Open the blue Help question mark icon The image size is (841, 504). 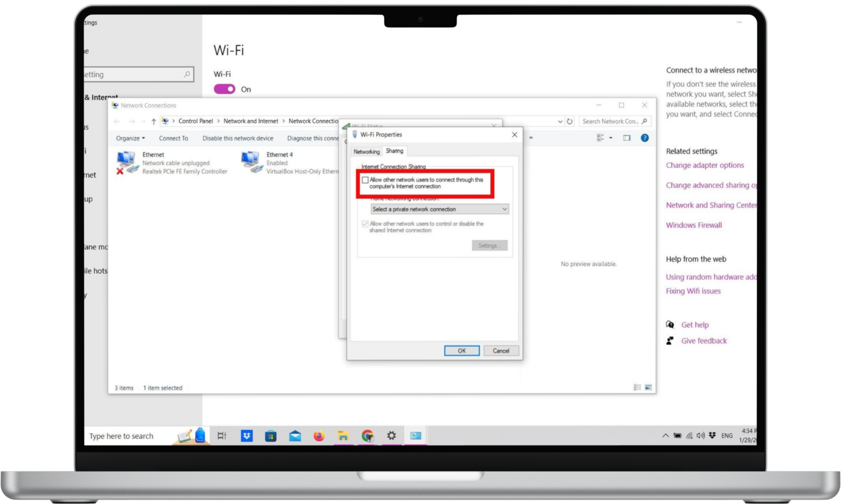[644, 138]
